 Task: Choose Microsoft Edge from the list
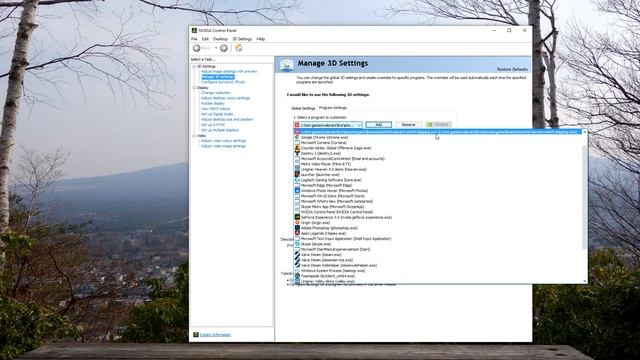326,185
